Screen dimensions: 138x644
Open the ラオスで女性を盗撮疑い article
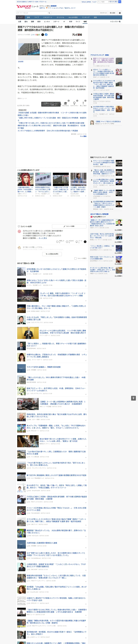(43, 367)
